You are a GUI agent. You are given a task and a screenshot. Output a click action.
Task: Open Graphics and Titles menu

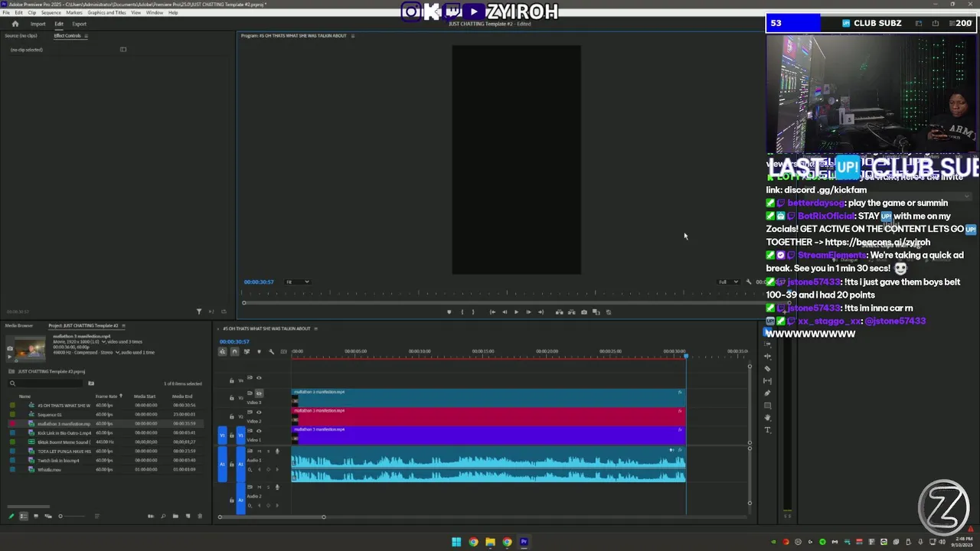(x=107, y=13)
